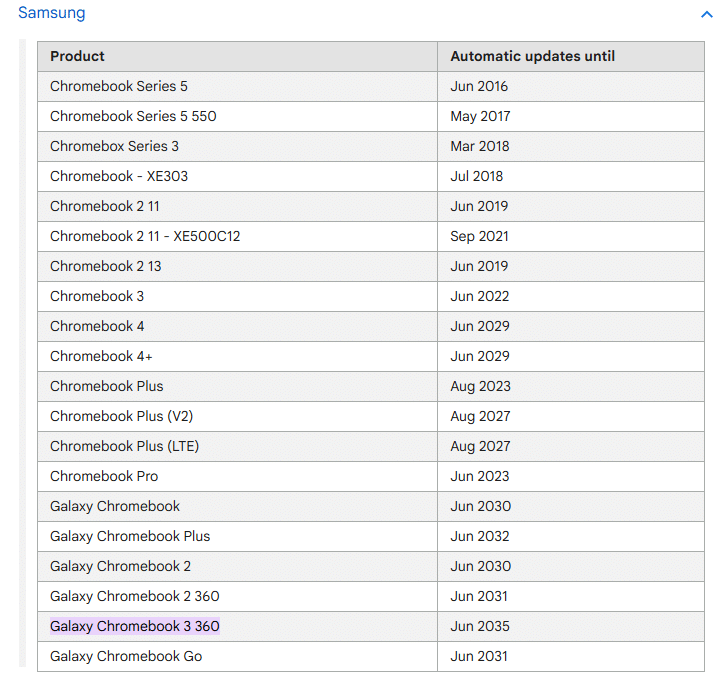722x685 pixels.
Task: Click the Galaxy Chromebook Plus product cell
Action: [x=130, y=536]
